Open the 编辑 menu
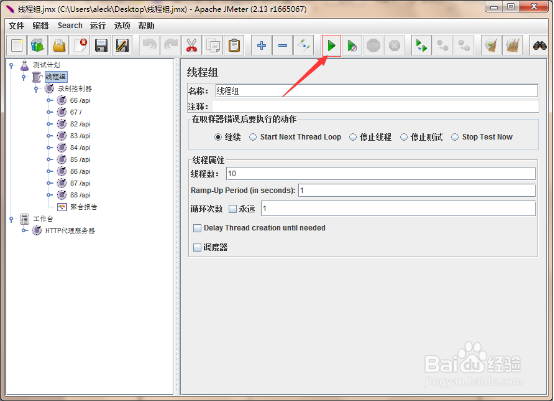Screen dimensions: 554x401 click(x=40, y=25)
